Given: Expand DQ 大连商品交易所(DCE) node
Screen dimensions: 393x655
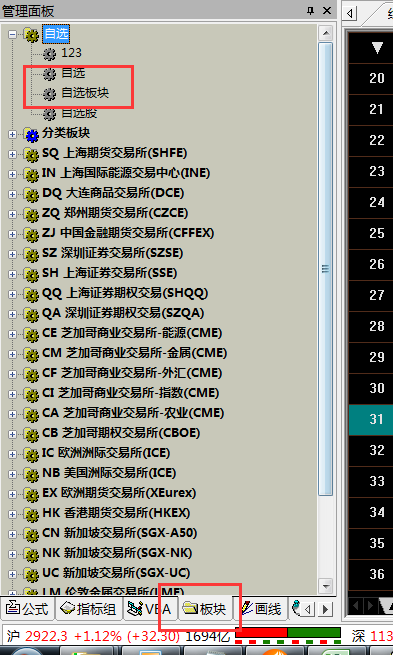Looking at the screenshot, I should 13,194.
